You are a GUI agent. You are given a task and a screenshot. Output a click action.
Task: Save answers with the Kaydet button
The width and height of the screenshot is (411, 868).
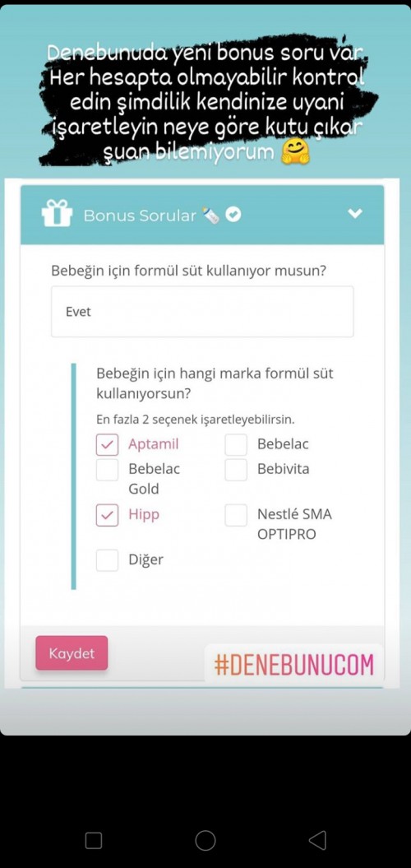pyautogui.click(x=72, y=653)
